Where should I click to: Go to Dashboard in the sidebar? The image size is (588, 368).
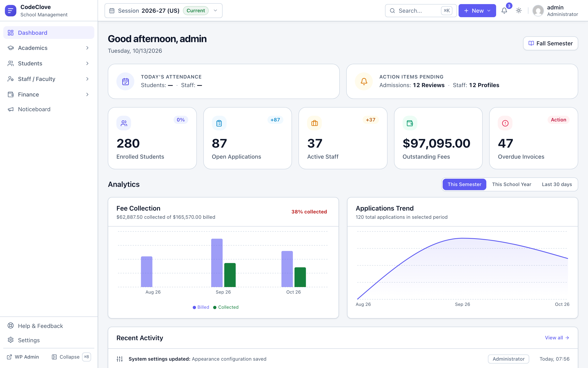tap(49, 33)
